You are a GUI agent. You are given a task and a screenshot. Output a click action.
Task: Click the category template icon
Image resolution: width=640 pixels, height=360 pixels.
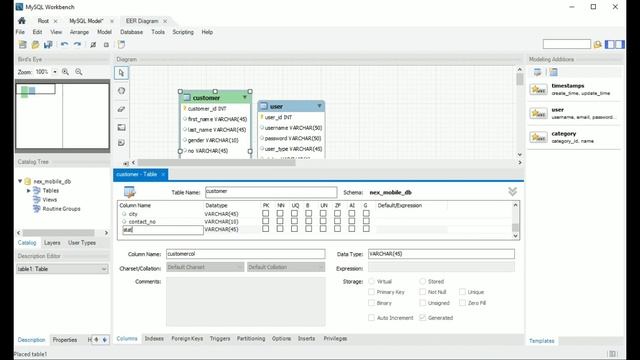(538, 137)
